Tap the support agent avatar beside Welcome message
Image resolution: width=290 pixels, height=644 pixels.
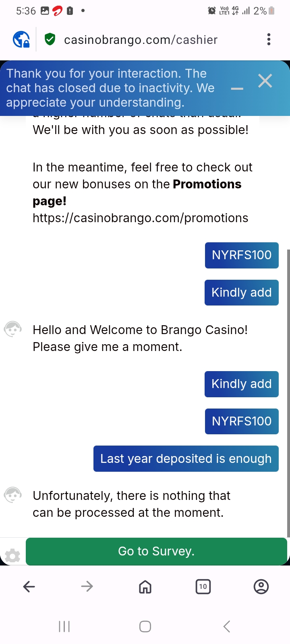click(x=12, y=330)
